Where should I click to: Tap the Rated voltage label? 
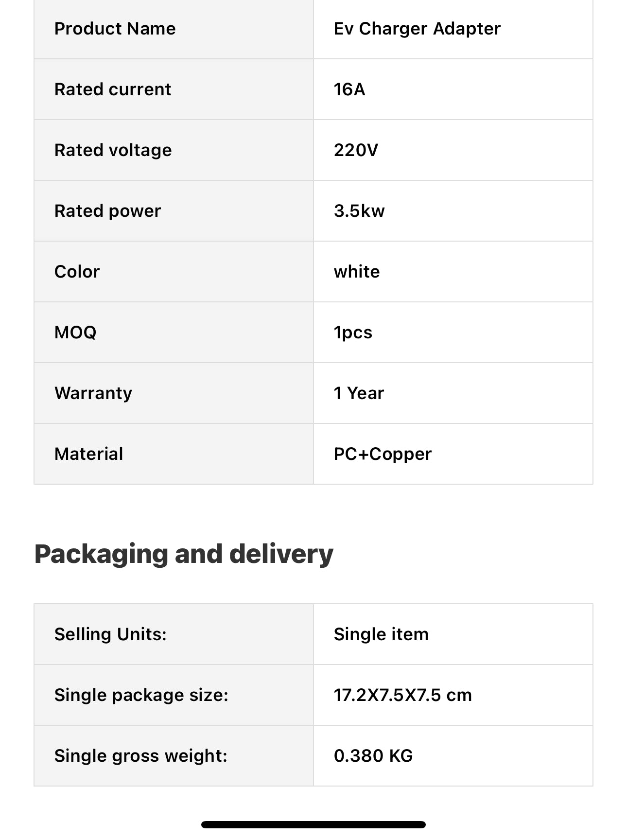tap(113, 150)
